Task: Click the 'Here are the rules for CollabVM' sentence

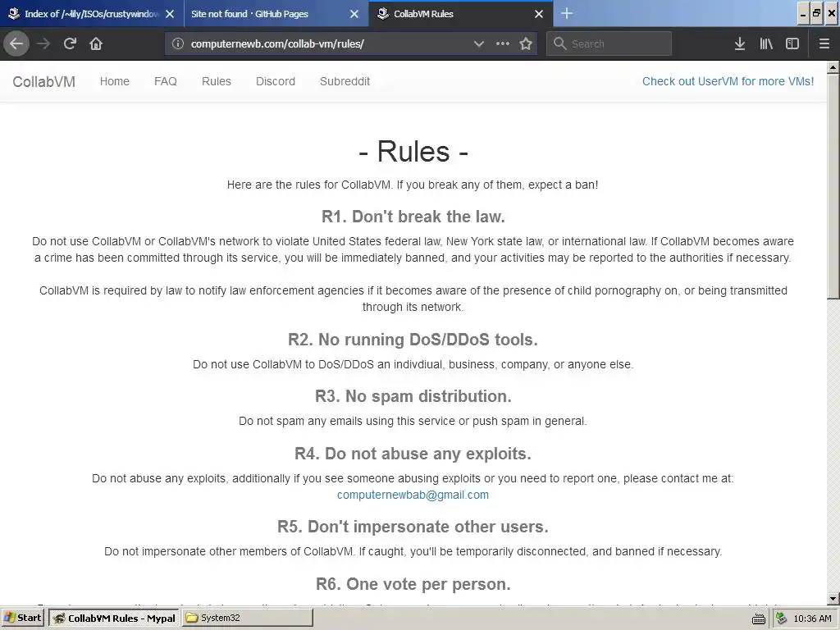Action: pyautogui.click(x=413, y=185)
